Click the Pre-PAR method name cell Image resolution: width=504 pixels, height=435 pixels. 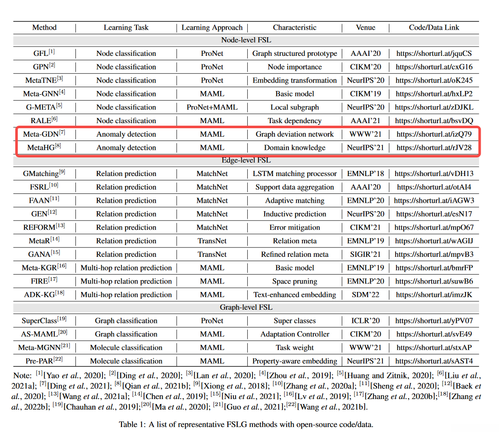44,361
